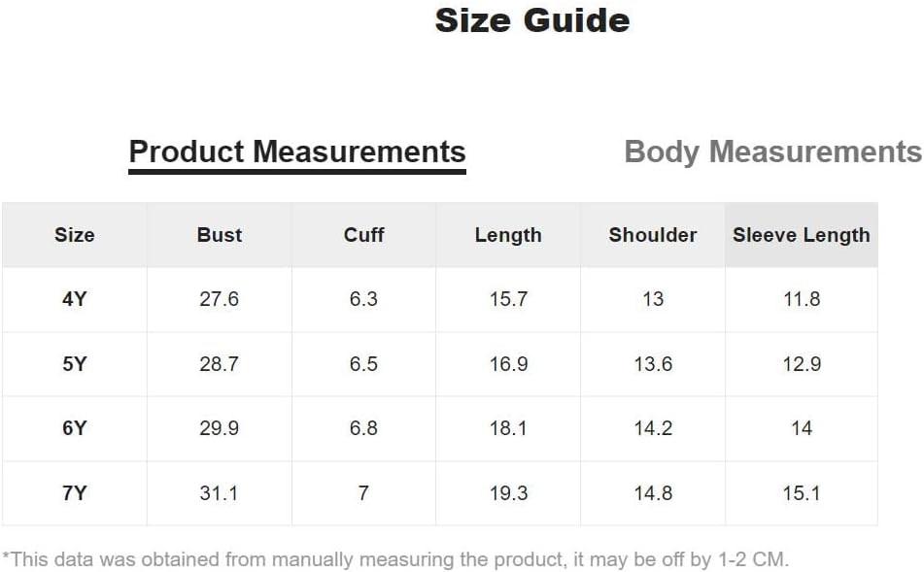Click the Sleeve Length column header

[x=802, y=235]
